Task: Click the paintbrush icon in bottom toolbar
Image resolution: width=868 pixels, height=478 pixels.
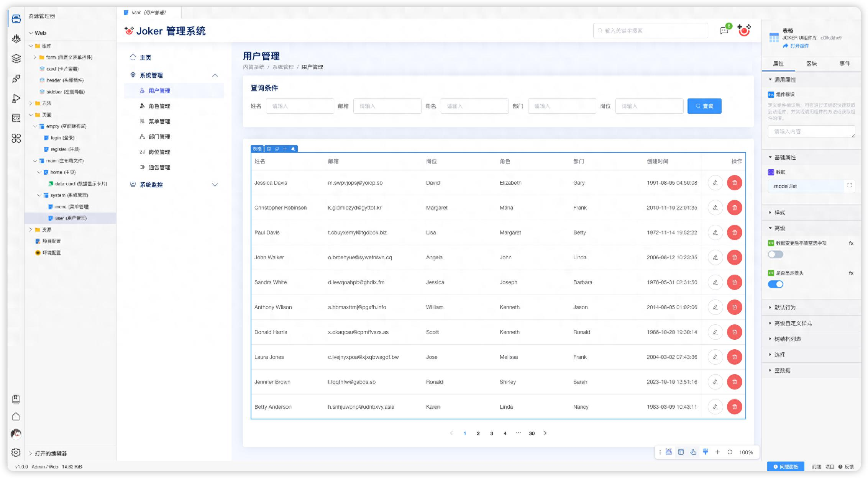Action: (x=705, y=452)
